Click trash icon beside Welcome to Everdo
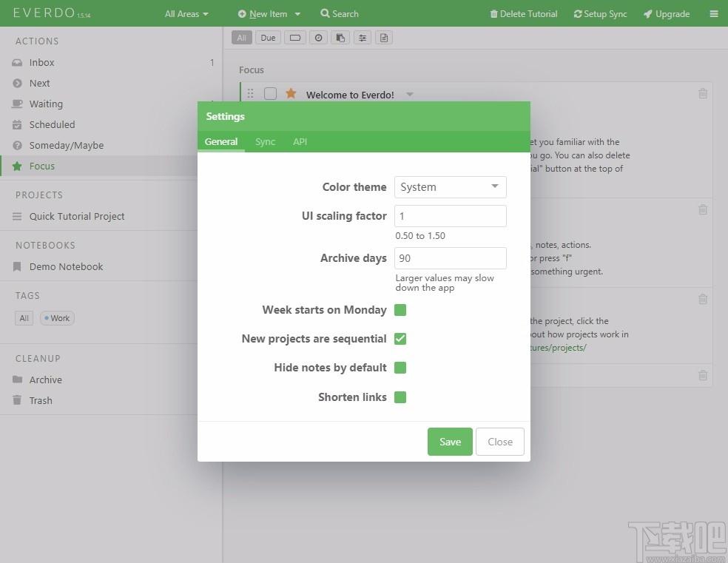The width and height of the screenshot is (728, 563). (x=703, y=94)
